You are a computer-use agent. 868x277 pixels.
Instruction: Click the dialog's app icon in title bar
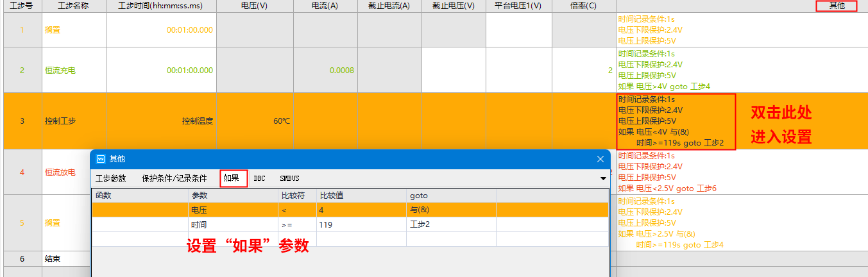(100, 158)
